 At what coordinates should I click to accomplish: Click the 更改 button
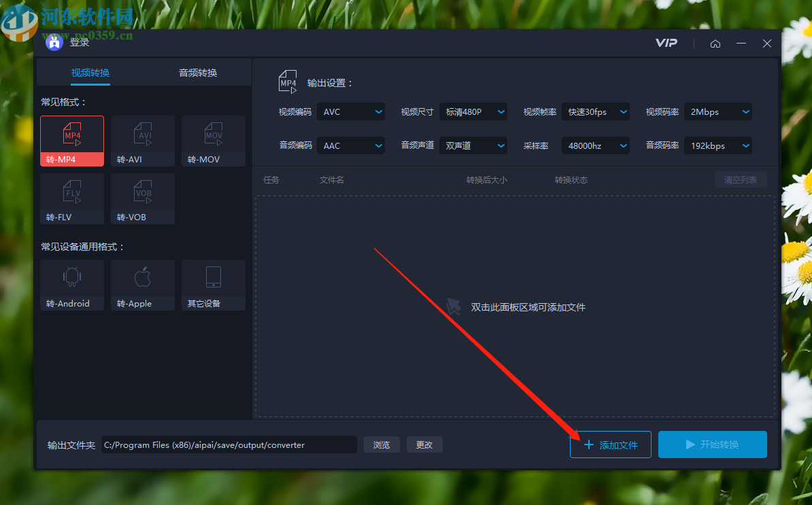424,445
